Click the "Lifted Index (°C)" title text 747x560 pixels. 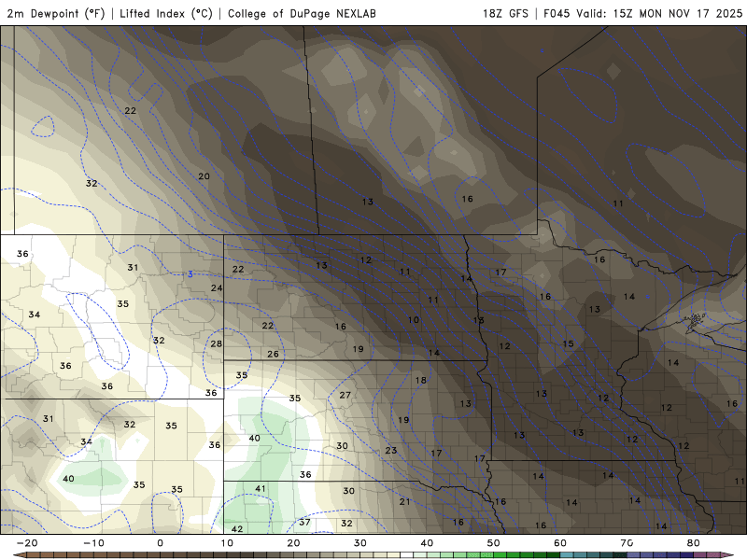(x=166, y=13)
